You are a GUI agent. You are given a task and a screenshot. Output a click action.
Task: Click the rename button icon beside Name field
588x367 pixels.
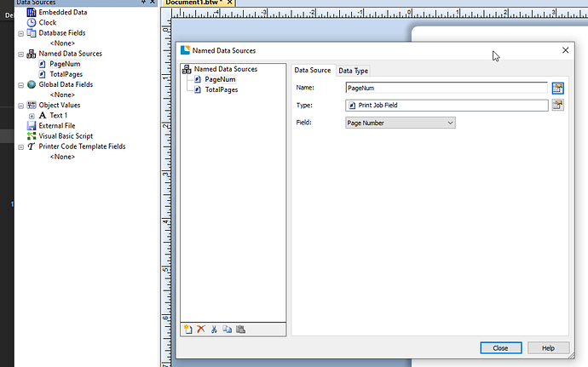tap(557, 88)
